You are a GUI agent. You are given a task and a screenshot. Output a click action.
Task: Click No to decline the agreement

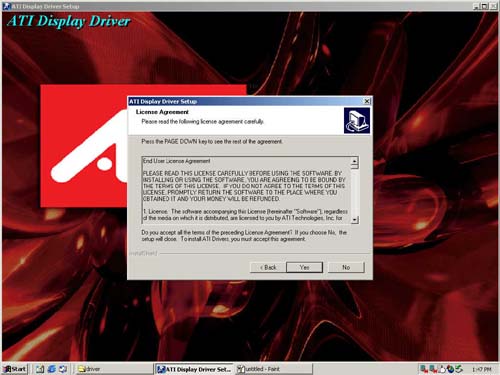(x=346, y=267)
